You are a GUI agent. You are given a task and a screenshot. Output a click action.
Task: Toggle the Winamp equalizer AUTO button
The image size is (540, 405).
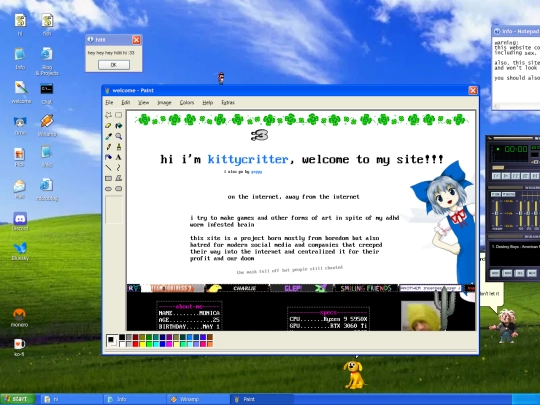(x=508, y=194)
